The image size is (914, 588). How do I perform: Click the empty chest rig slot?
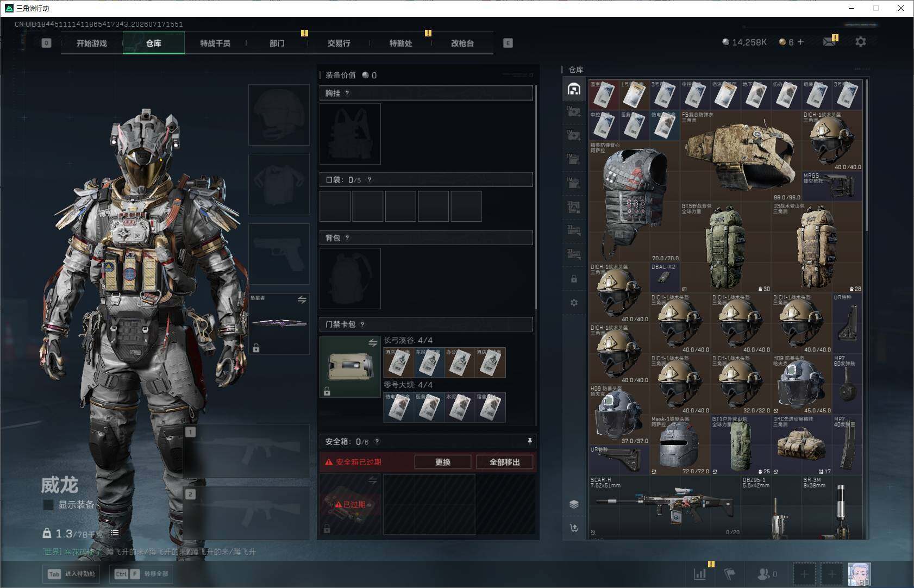pos(350,134)
